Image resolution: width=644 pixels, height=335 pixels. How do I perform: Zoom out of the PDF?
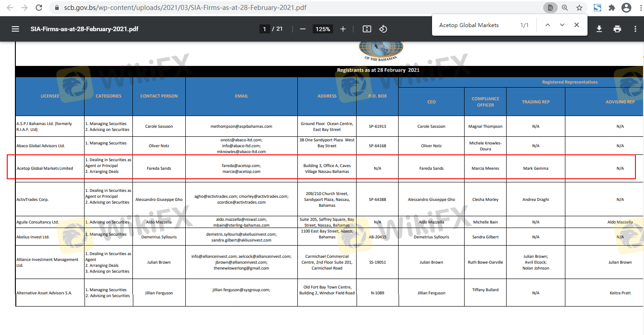303,29
